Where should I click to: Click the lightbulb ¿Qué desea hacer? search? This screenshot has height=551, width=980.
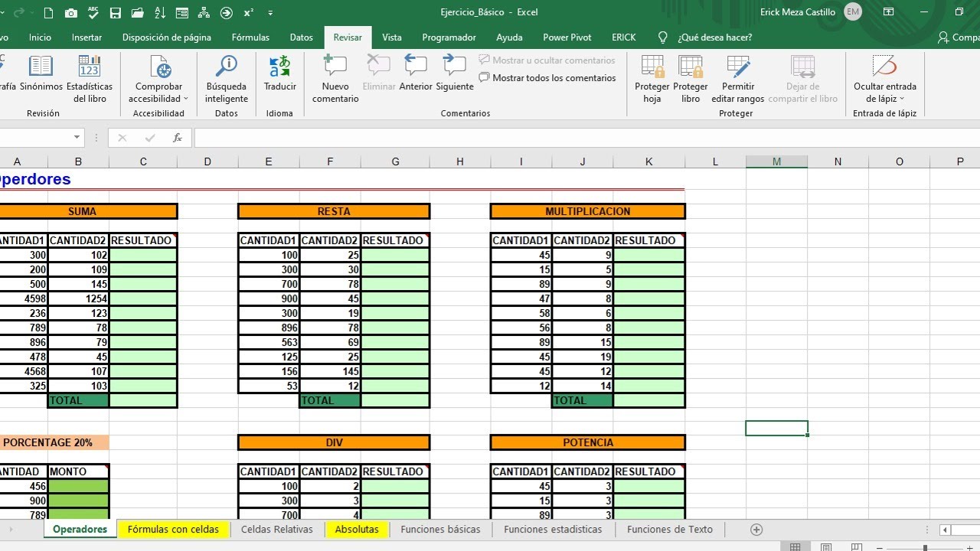706,37
